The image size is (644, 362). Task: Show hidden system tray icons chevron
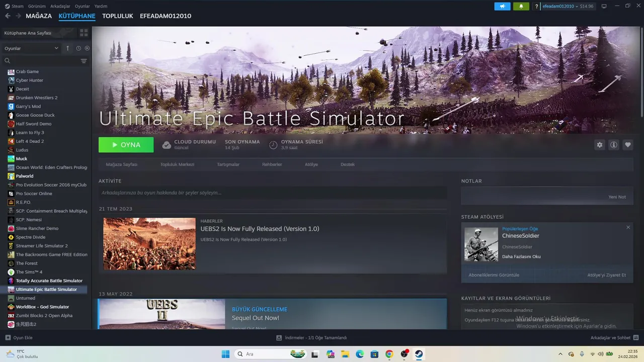pos(560,354)
